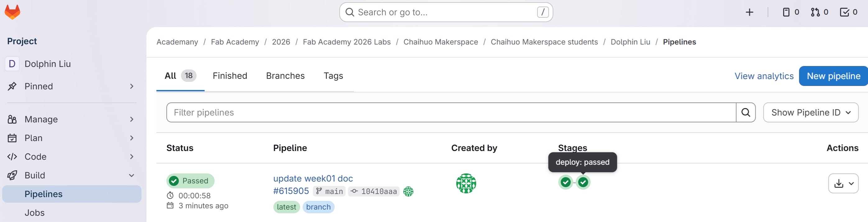Switch to the Branches tab
This screenshot has height=222, width=868.
[x=285, y=76]
